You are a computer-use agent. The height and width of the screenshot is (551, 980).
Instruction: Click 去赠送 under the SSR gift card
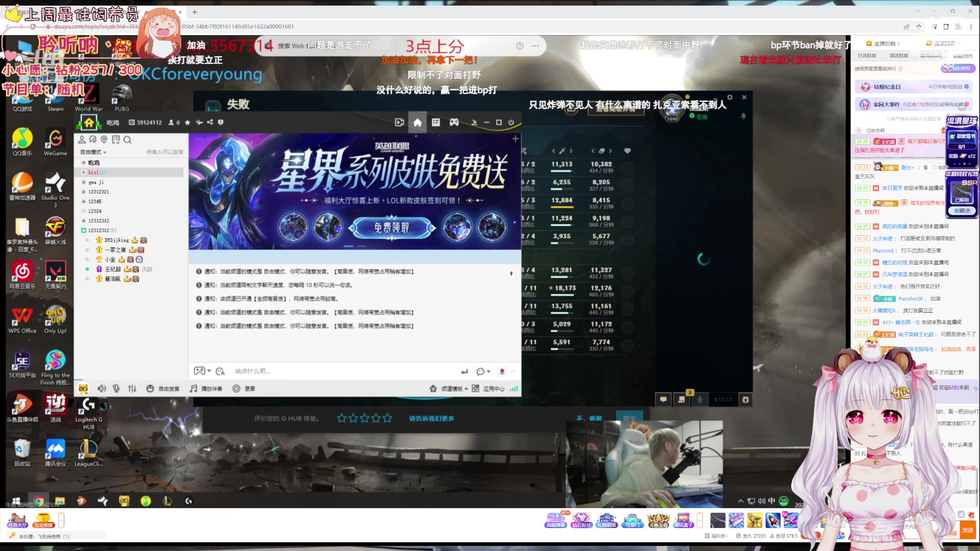coord(962,211)
